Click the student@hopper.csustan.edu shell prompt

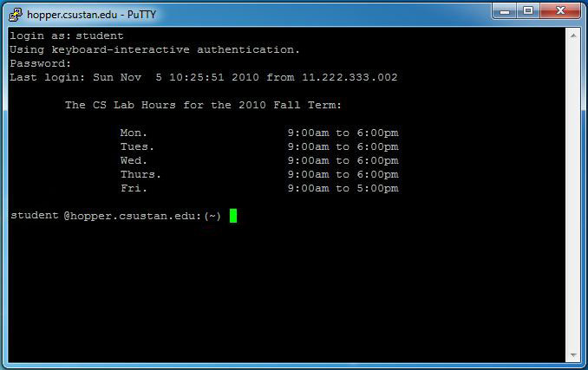(115, 216)
